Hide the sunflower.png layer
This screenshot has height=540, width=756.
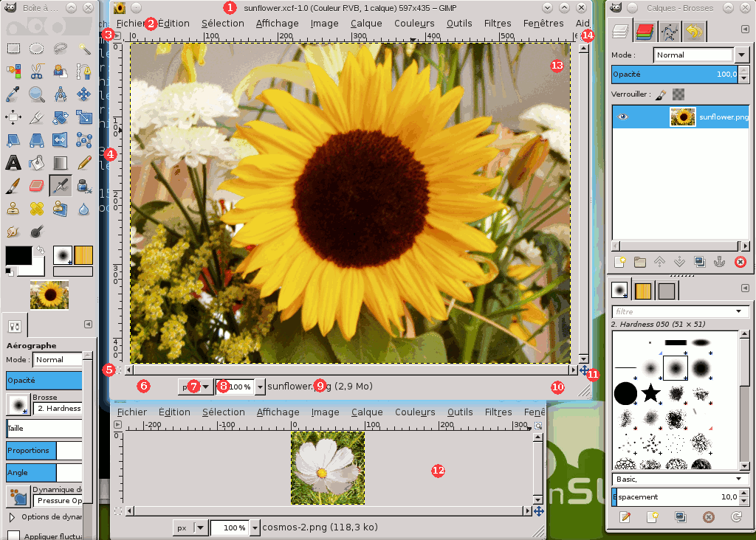click(623, 117)
